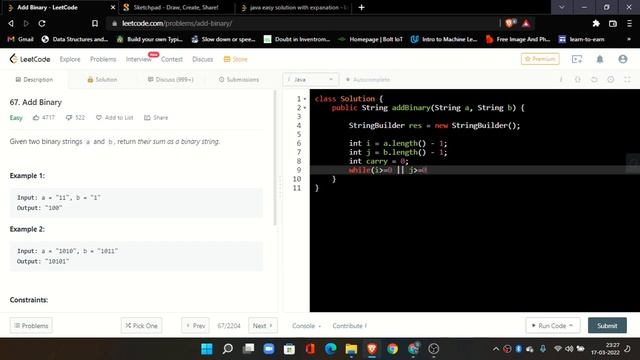Image resolution: width=640 pixels, height=360 pixels.
Task: Open the Sketchpad browser tab
Action: coord(176,7)
